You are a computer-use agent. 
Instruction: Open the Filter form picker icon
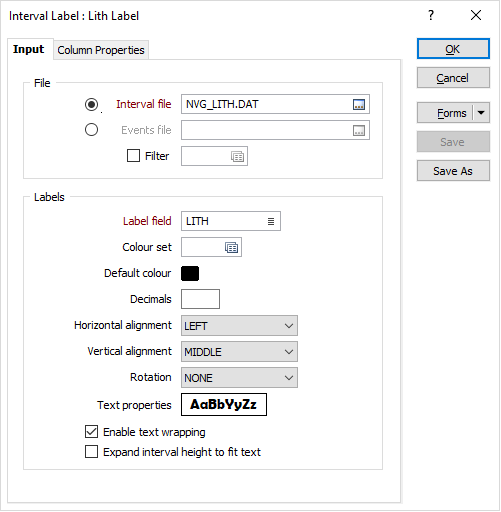pyautogui.click(x=237, y=156)
